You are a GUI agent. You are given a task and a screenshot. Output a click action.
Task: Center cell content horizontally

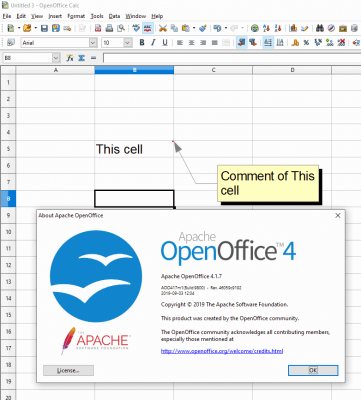[x=191, y=42]
